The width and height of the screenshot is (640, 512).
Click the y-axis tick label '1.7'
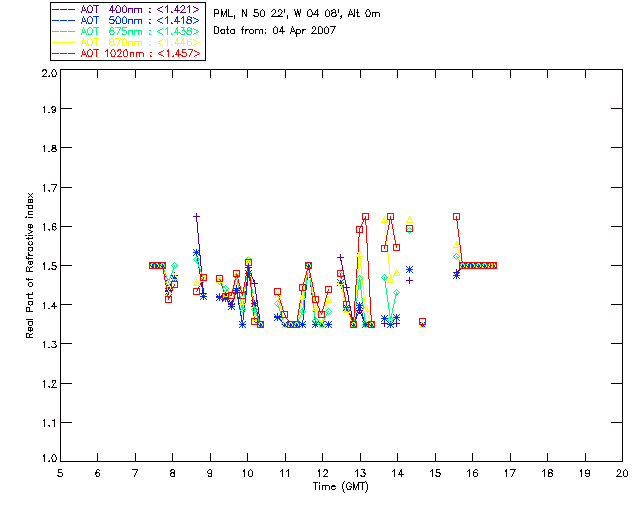coord(49,188)
